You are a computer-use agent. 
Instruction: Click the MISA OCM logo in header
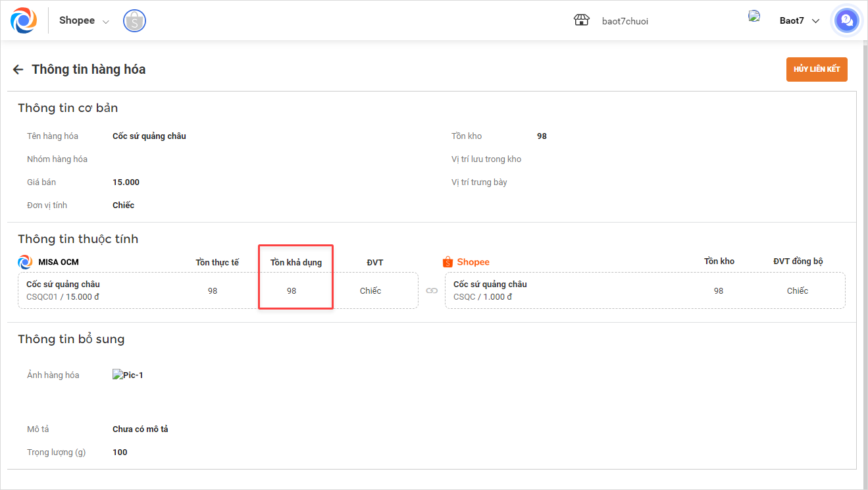coord(24,20)
